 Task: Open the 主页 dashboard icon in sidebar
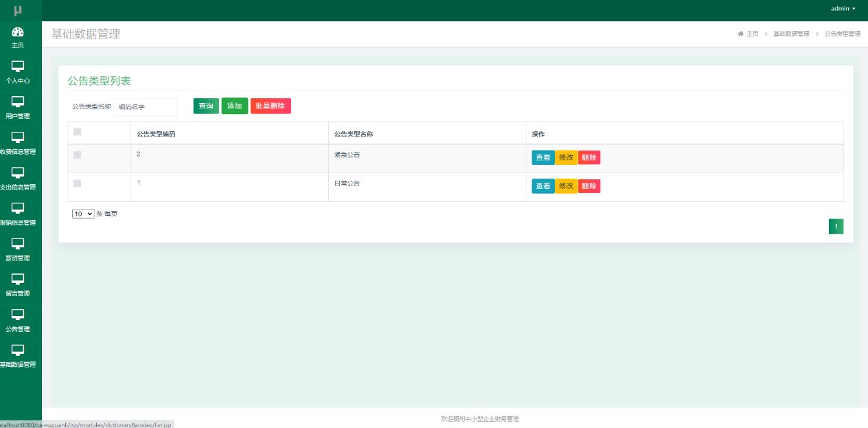(x=18, y=32)
